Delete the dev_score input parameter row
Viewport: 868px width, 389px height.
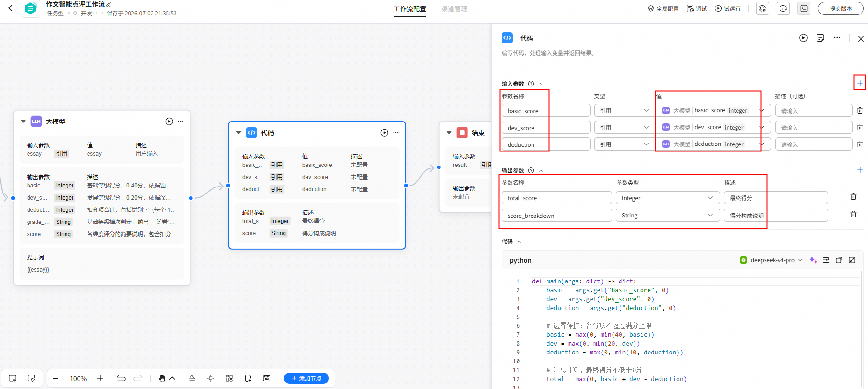tap(860, 127)
